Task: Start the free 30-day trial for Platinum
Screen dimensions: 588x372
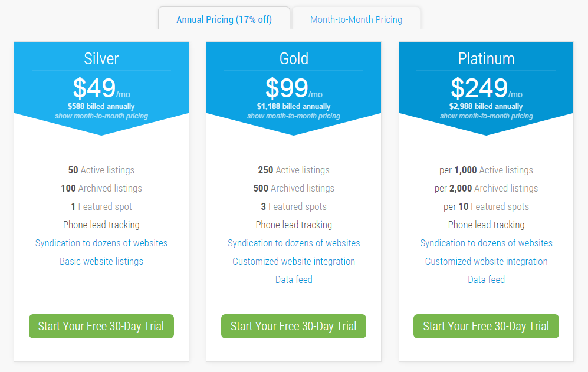Action: (x=485, y=326)
